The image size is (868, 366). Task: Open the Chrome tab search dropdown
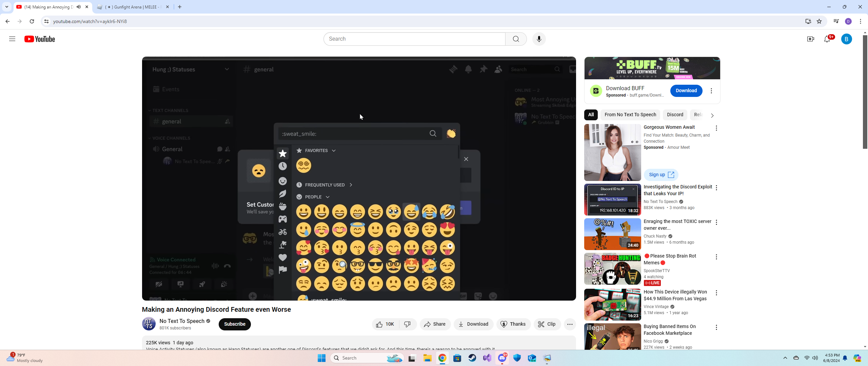(x=6, y=7)
